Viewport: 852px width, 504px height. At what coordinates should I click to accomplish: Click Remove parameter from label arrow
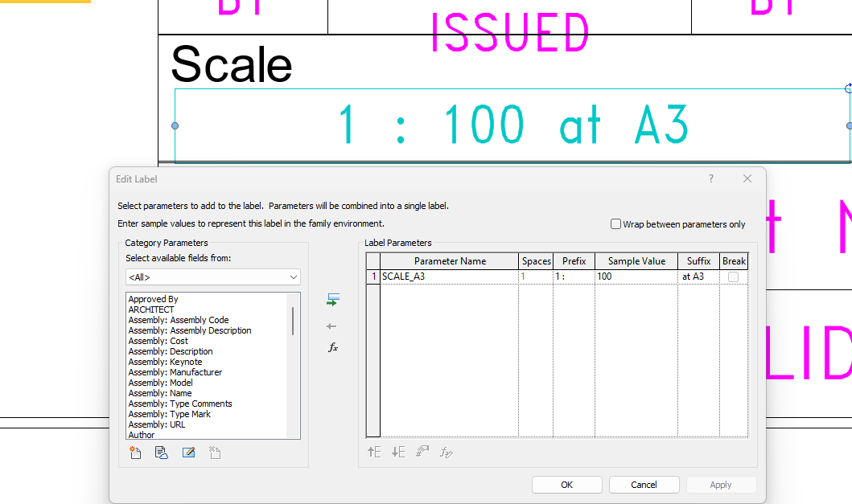pos(331,326)
